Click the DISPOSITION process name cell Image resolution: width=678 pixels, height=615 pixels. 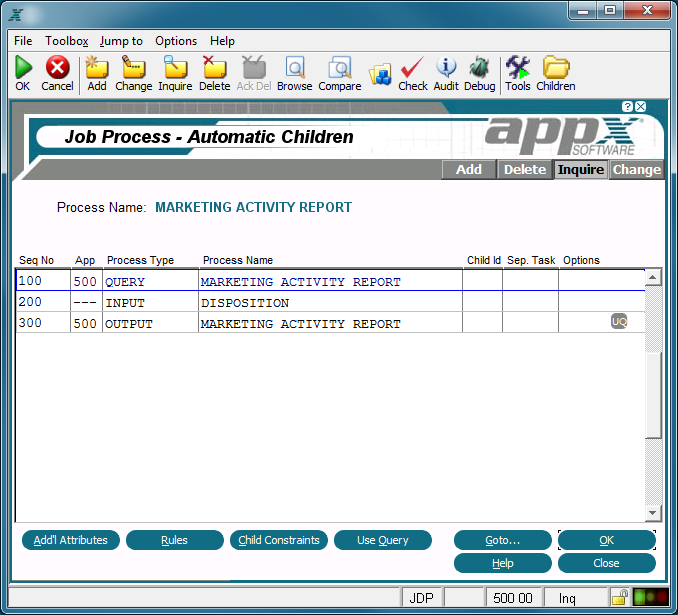pyautogui.click(x=331, y=303)
